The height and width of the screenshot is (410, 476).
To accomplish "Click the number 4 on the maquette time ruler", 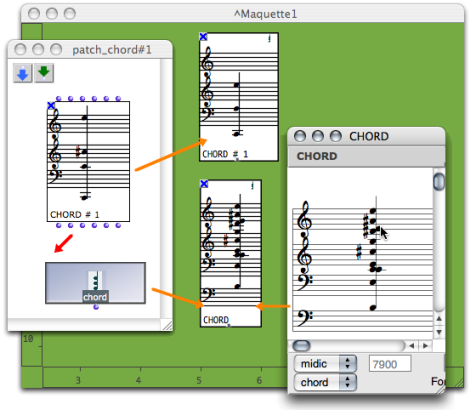I will coord(139,380).
